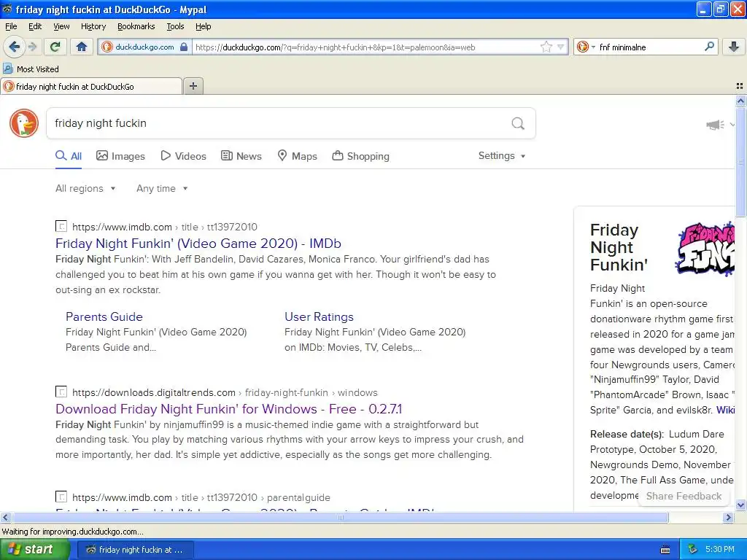Viewport: 747px width, 560px height.
Task: Open 'Download Friday Night Funkin' for Windows' link
Action: (x=228, y=409)
